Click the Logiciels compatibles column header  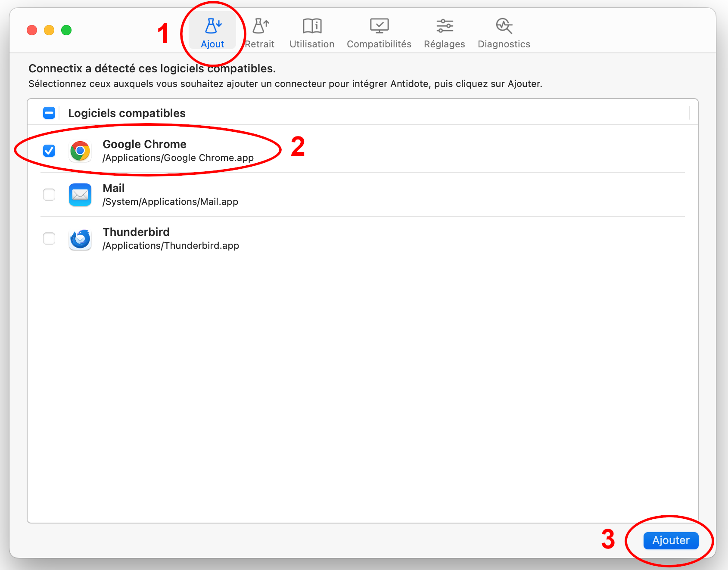(127, 113)
